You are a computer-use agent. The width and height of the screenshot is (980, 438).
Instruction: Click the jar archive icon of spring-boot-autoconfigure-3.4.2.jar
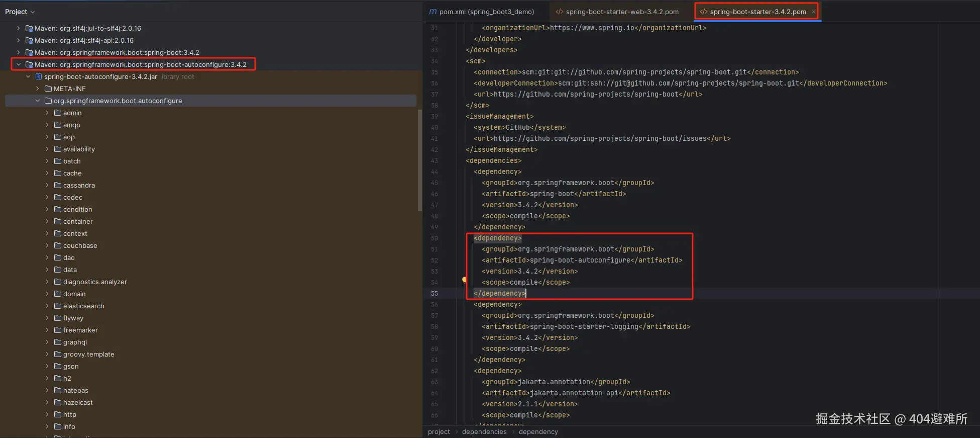coord(39,76)
